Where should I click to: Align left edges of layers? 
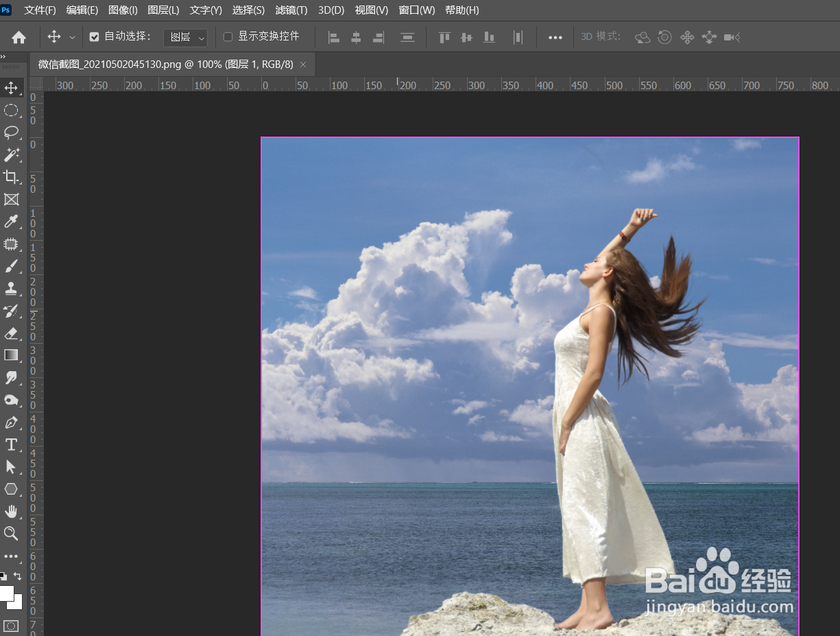(334, 37)
